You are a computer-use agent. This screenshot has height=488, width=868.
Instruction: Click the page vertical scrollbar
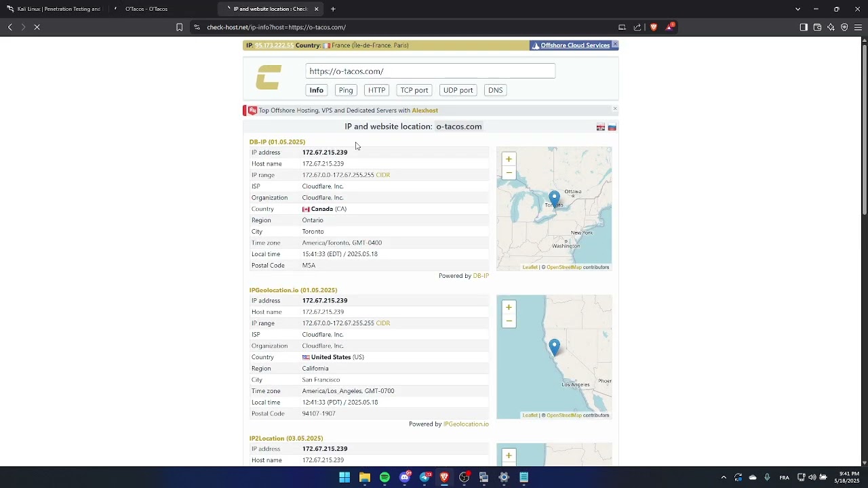864,129
